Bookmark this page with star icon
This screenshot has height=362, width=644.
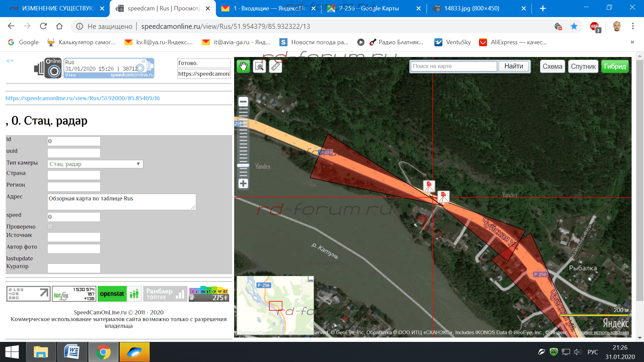click(574, 26)
